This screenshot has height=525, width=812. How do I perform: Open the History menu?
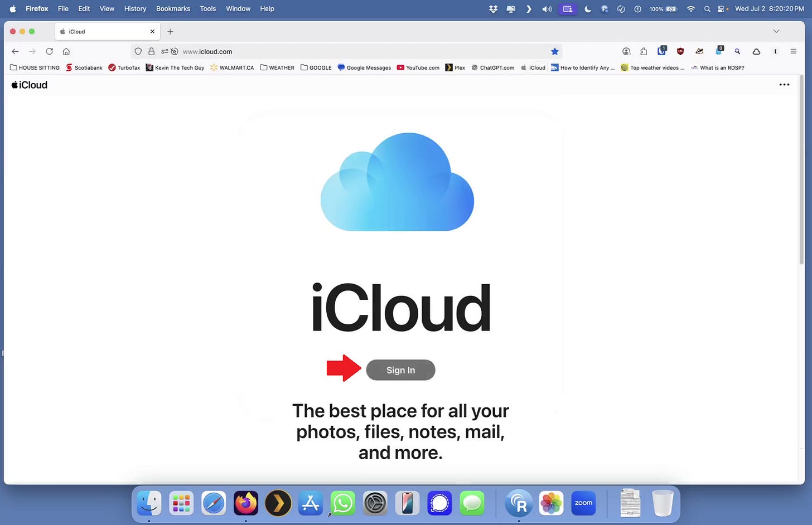[x=135, y=9]
